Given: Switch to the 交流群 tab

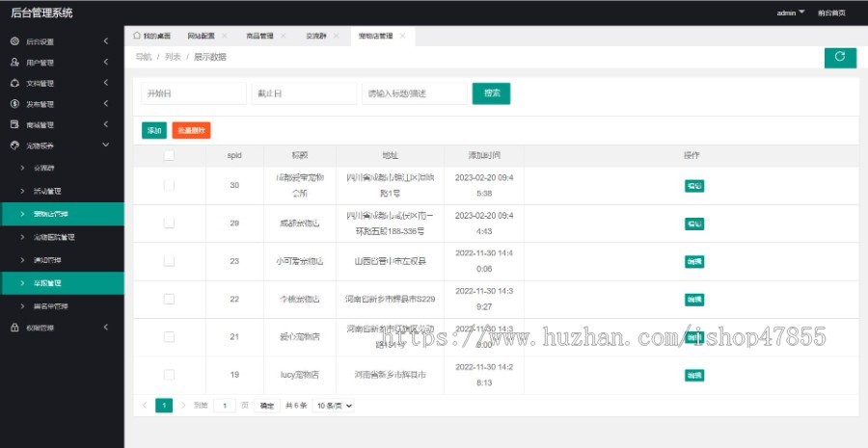Looking at the screenshot, I should tap(316, 36).
